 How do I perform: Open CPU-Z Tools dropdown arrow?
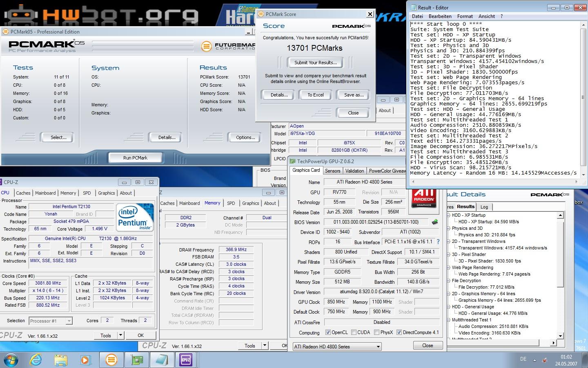[120, 335]
